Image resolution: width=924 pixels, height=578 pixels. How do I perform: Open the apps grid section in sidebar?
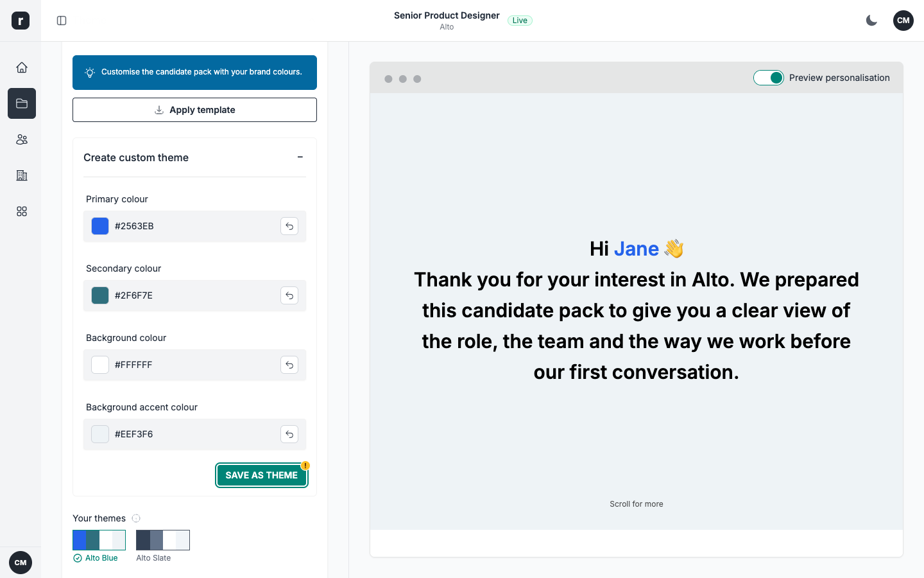click(22, 211)
